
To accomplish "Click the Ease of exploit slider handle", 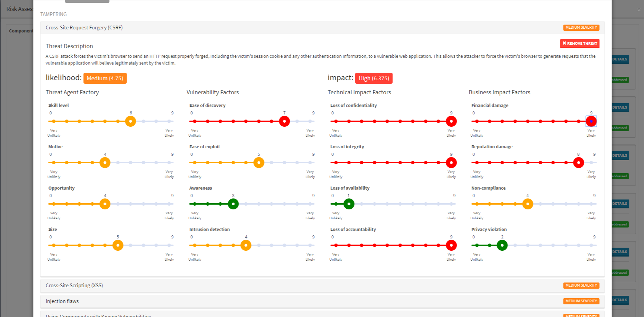I will click(x=259, y=163).
